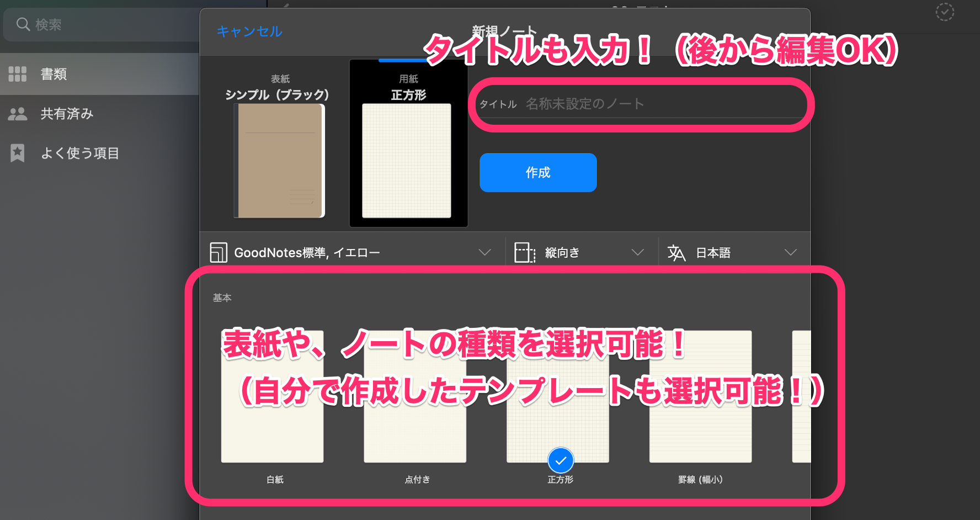Expand GoodNotes標準, イエロー dropdown
This screenshot has width=980, height=520.
click(x=484, y=252)
